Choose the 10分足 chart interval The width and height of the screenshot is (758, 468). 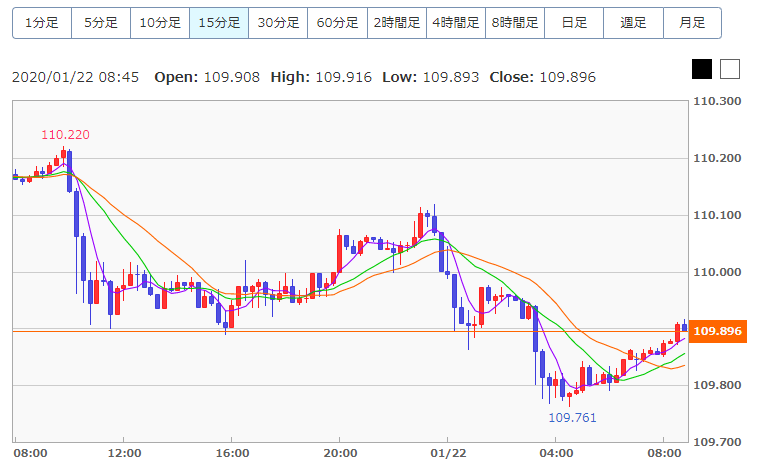(x=160, y=23)
